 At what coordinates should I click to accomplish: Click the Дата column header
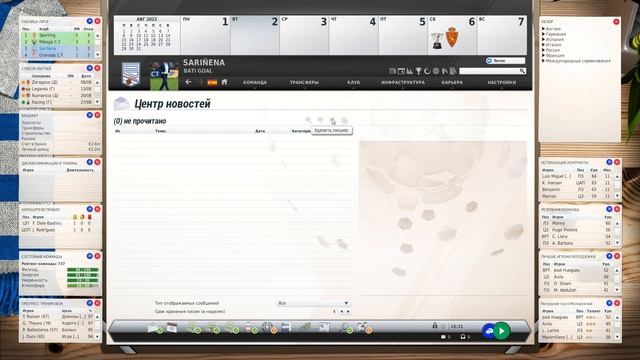260,131
